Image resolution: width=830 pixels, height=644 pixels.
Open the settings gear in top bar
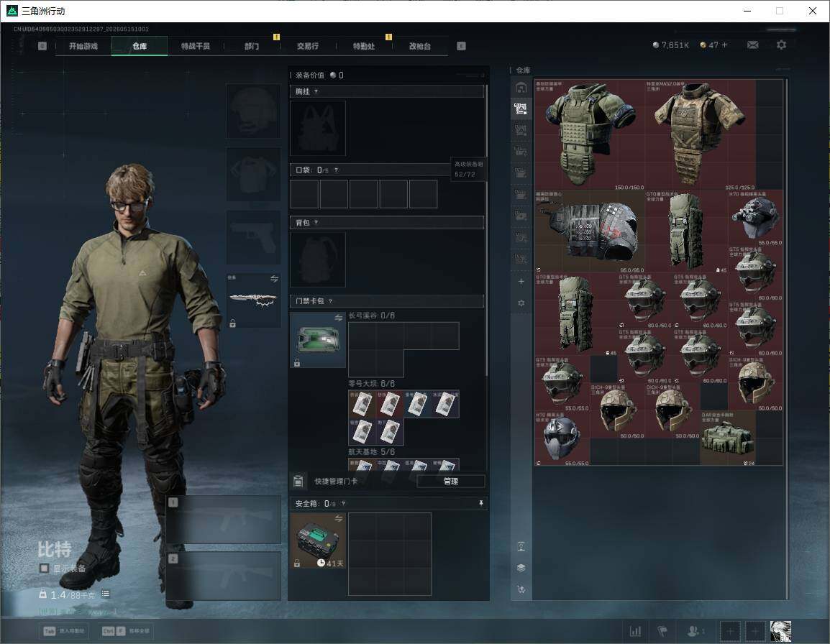pos(781,45)
